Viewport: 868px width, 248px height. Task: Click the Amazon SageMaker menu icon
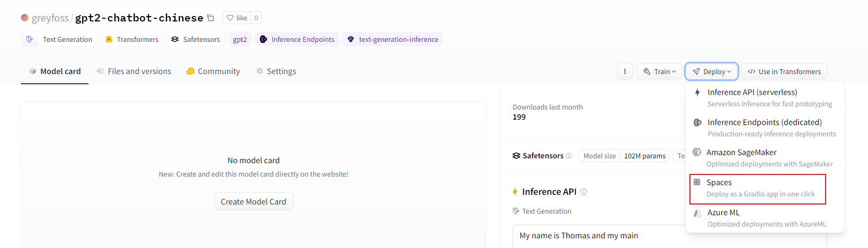[697, 152]
